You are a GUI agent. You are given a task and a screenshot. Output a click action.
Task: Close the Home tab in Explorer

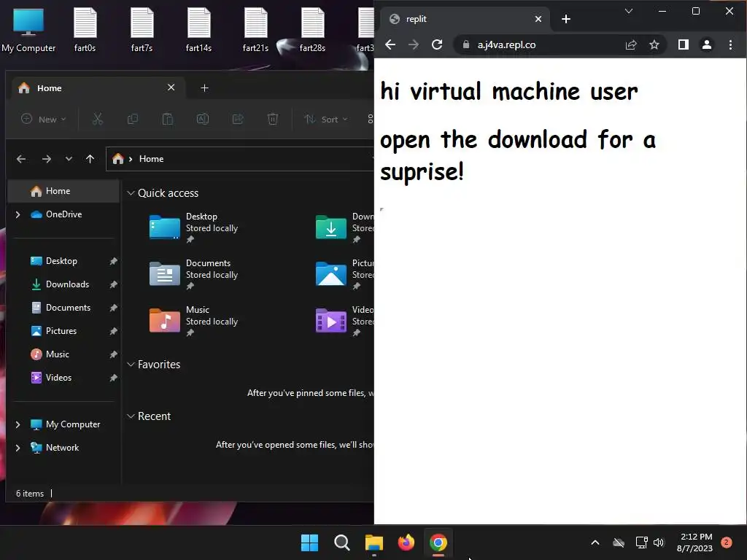[171, 87]
